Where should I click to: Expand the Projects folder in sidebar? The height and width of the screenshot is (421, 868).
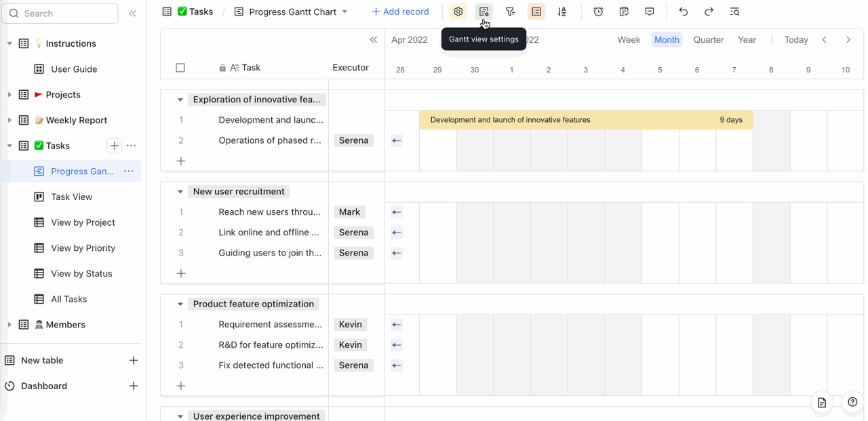click(x=9, y=95)
